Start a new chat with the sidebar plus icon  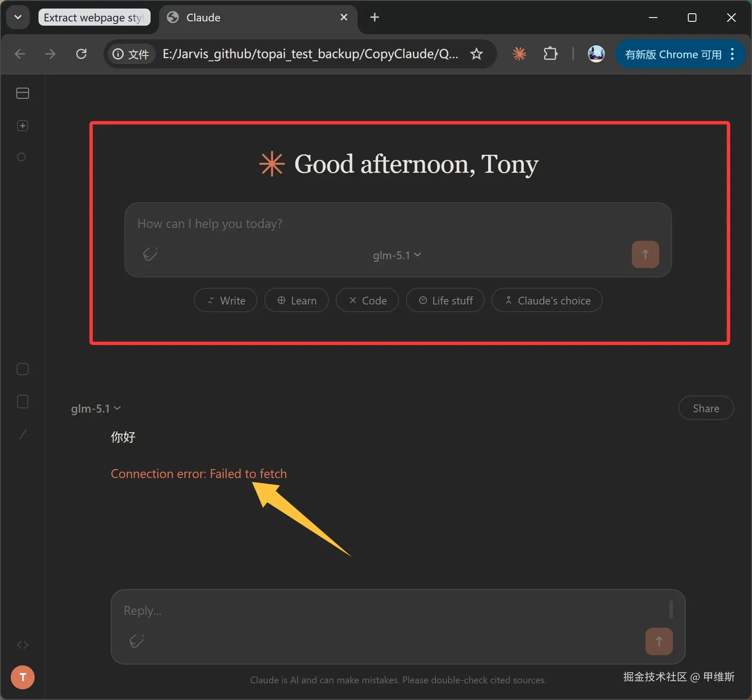23,126
